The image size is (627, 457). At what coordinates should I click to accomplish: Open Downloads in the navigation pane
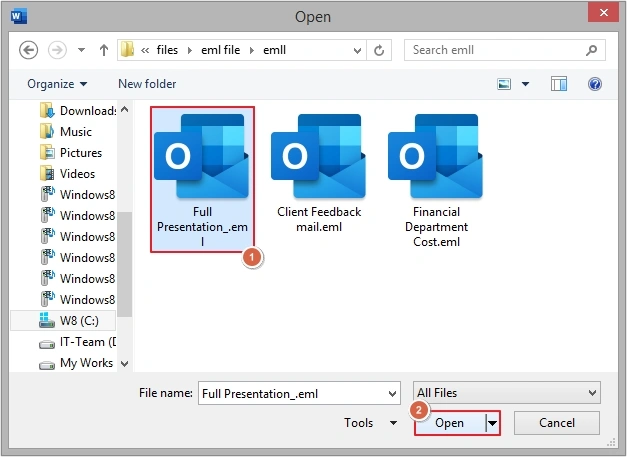click(x=78, y=111)
